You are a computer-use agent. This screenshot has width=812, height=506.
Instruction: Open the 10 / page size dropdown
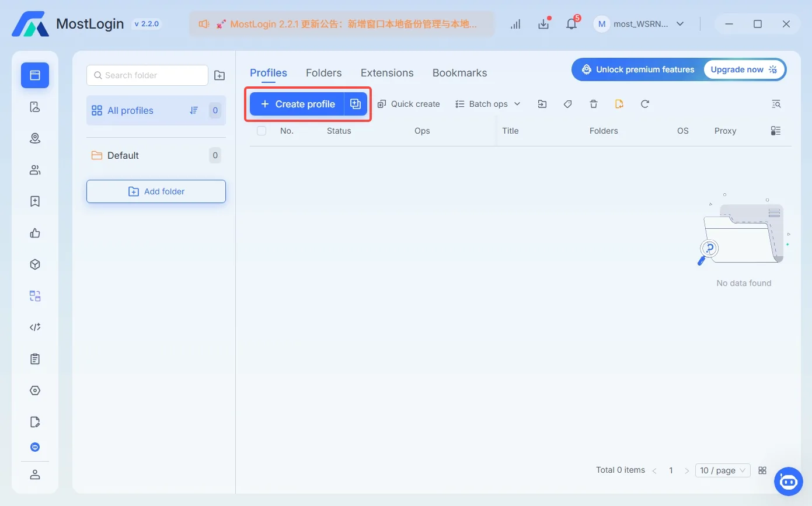[x=723, y=470]
